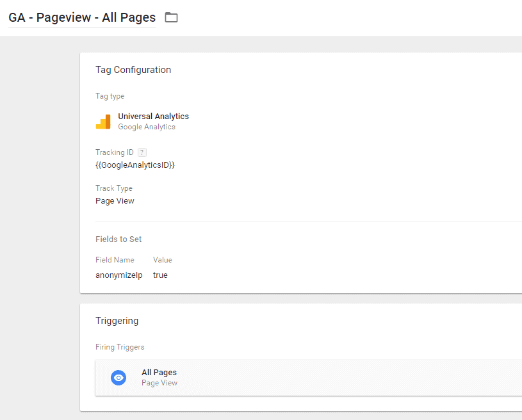Screen dimensions: 522x420
Task: Click the true value for anonymizeIp
Action: pyautogui.click(x=160, y=275)
